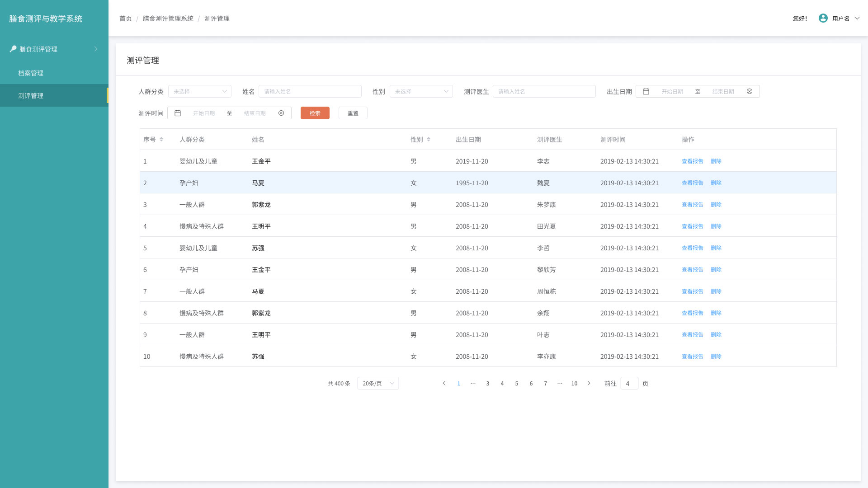Delete row 8 郭紫龙
This screenshot has width=868, height=488.
point(716,313)
